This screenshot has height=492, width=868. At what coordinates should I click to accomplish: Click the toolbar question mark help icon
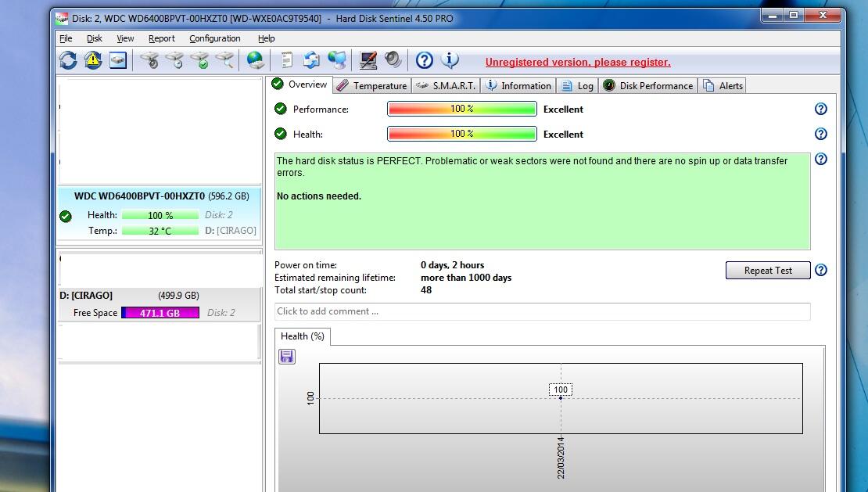[x=424, y=59]
